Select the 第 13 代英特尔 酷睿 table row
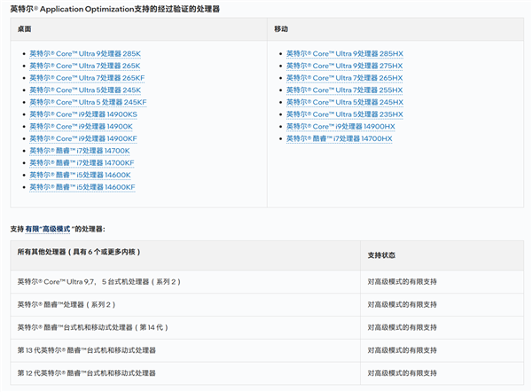The image size is (532, 392). (x=267, y=350)
